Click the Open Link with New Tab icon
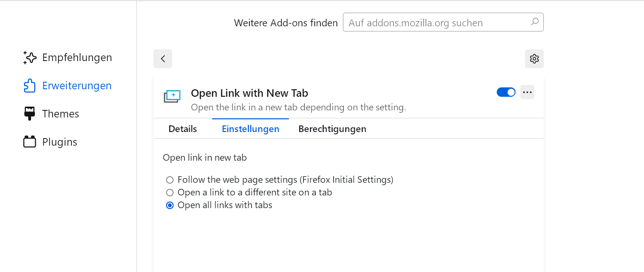The width and height of the screenshot is (644, 272). point(172,96)
